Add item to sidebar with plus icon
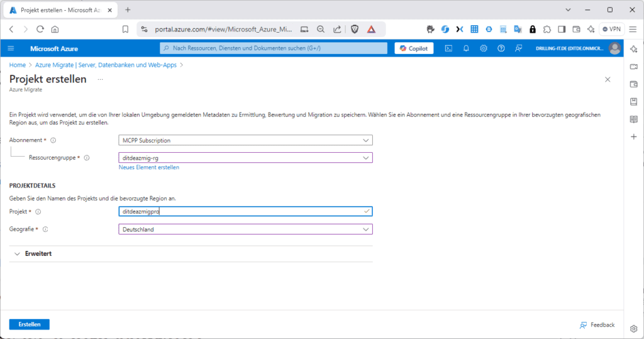The image size is (644, 339). tap(634, 137)
